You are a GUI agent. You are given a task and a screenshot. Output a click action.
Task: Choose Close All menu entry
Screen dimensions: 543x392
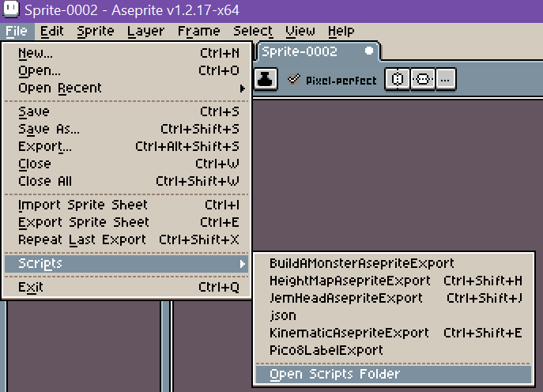tap(126, 181)
